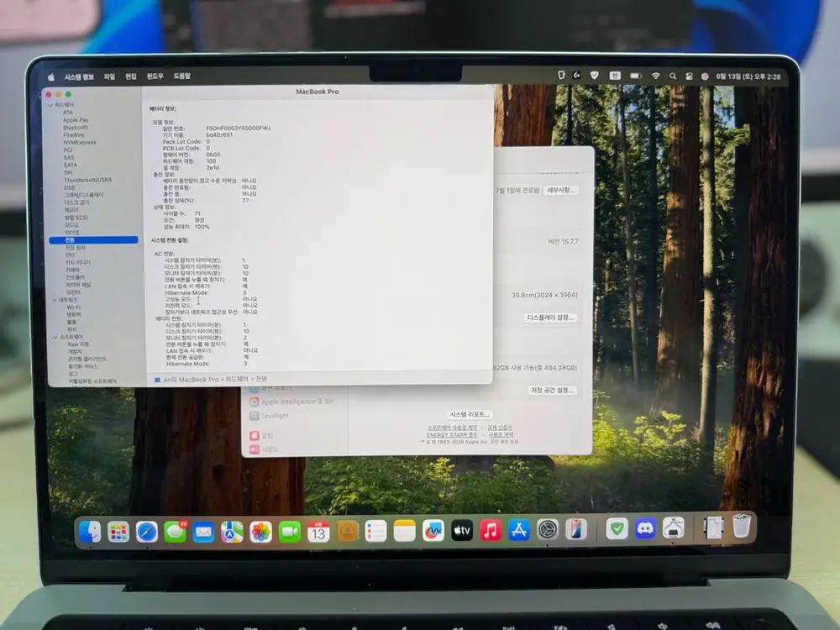This screenshot has width=840, height=630.
Task: Open Freeform from the Dock
Action: [433, 530]
